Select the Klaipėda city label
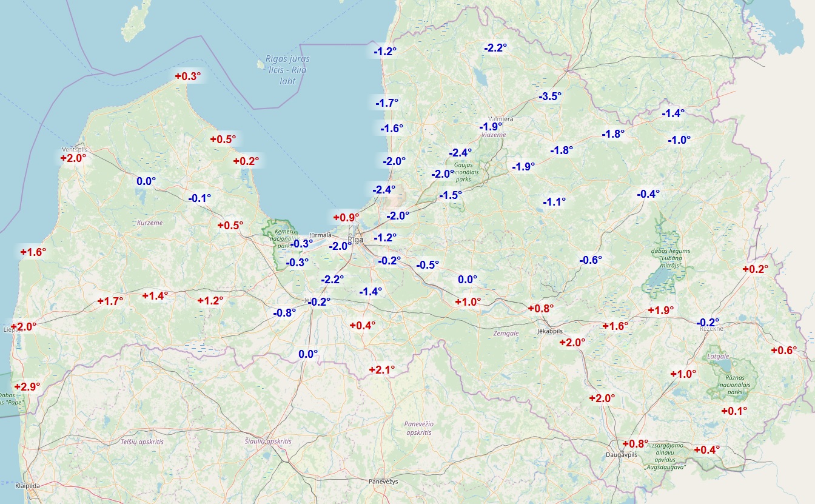 click(x=28, y=486)
